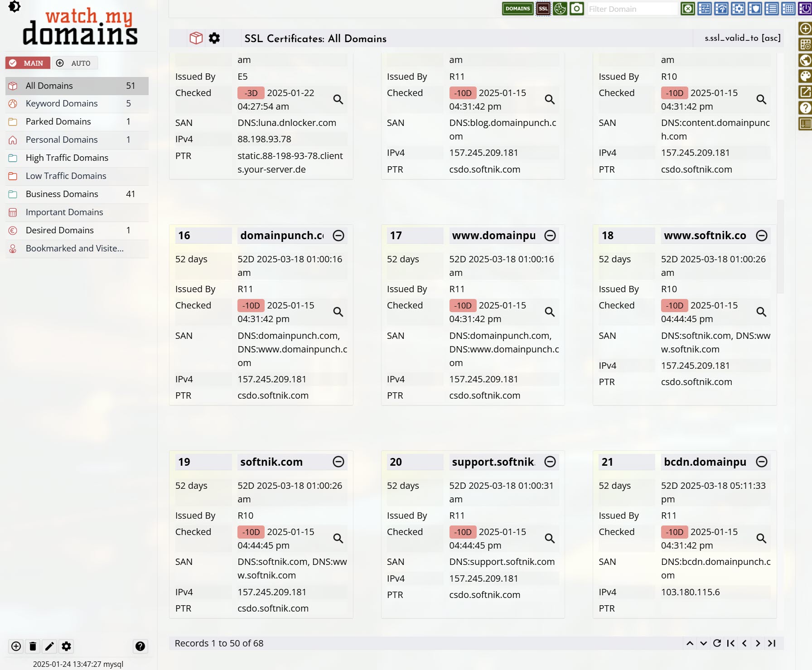Viewport: 812px width, 670px height.
Task: Switch to the AUTO tab
Action: 75,63
